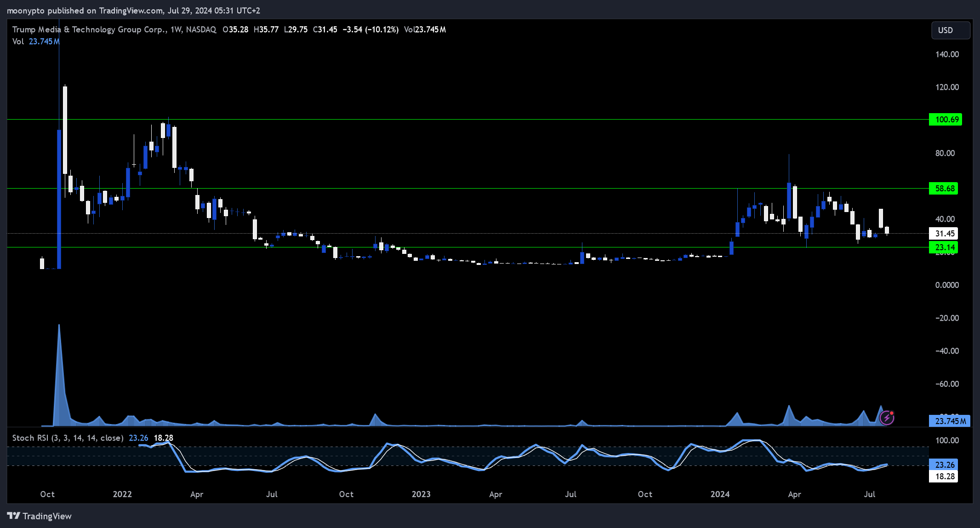The image size is (980, 528).
Task: Click the Vol indicator legend label
Action: [18, 41]
